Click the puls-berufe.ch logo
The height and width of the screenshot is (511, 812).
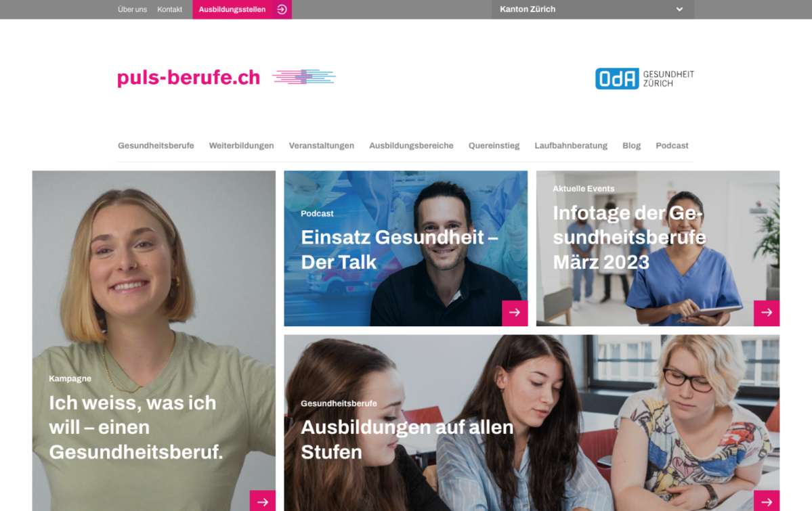coord(188,78)
